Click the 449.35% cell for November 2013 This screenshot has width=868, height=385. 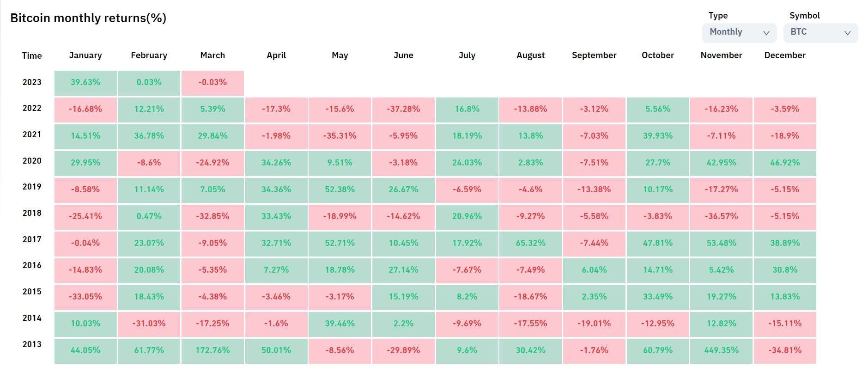[x=721, y=351]
